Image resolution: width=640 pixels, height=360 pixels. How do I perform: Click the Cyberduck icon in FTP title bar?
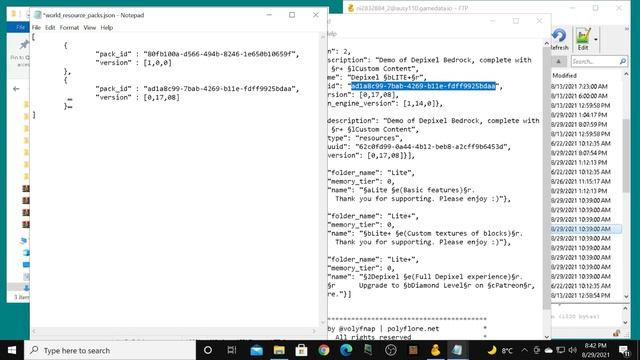tap(350, 8)
